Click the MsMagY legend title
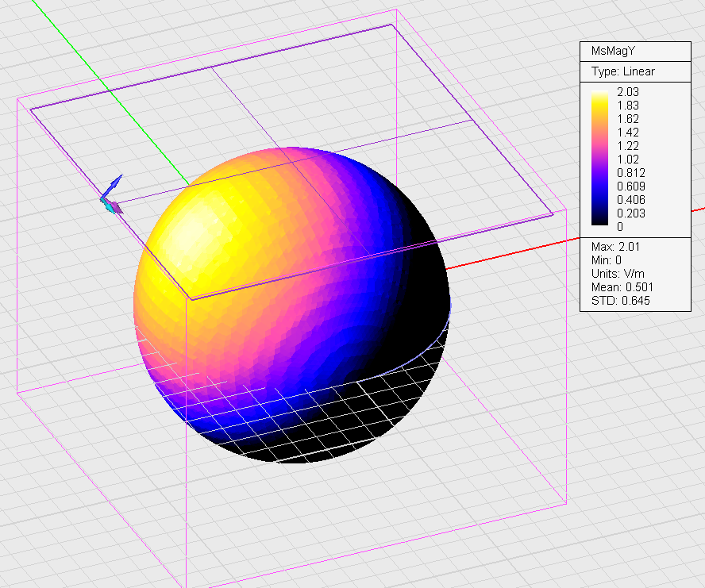The width and height of the screenshot is (705, 588). 612,51
